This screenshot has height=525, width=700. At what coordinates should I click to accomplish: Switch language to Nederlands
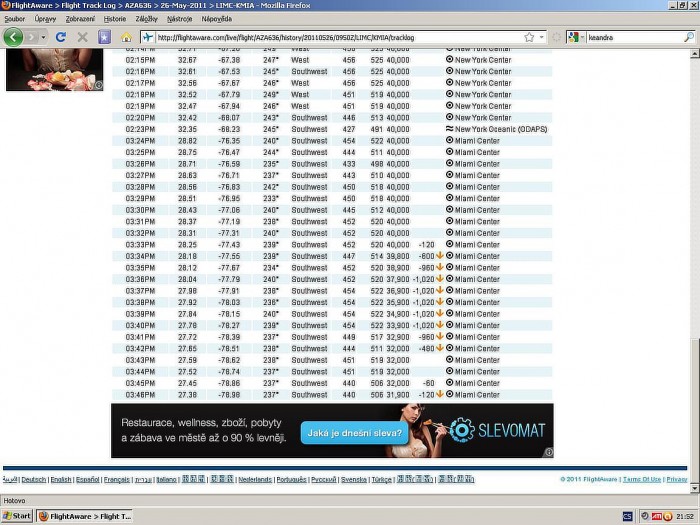pos(255,479)
